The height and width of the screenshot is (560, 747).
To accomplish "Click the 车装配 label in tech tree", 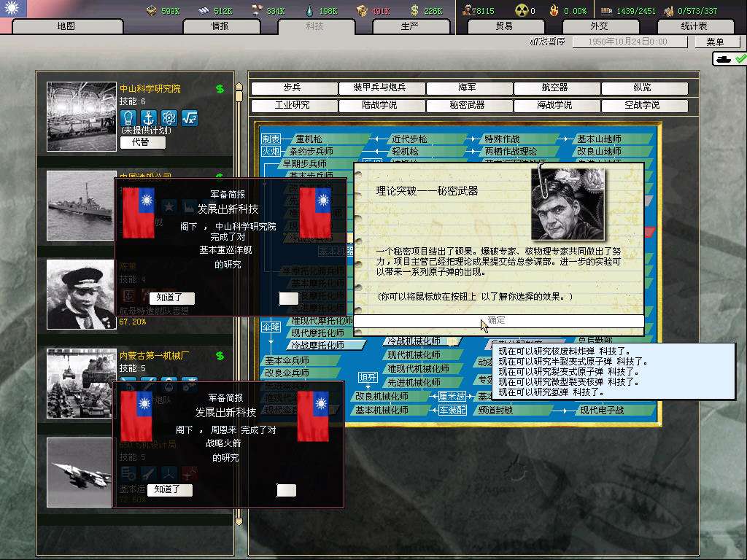I will (x=452, y=410).
